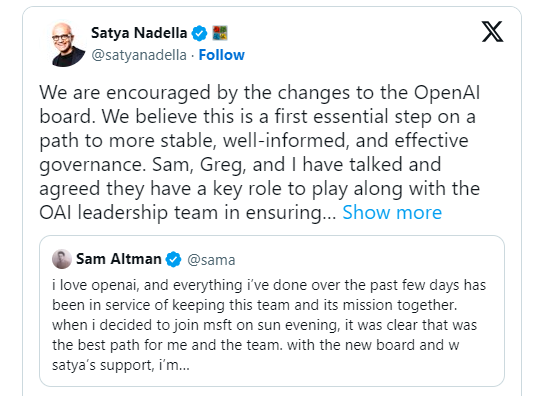
Task: Open the Sam Altman display name
Action: click(119, 259)
